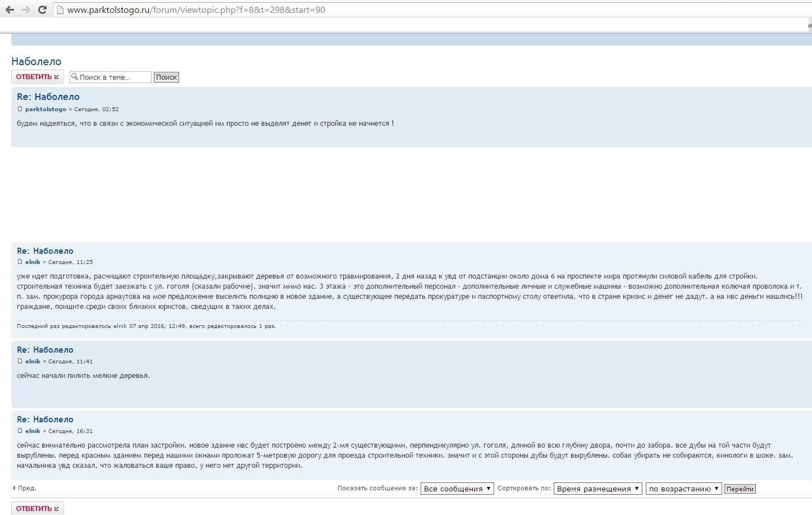Open the 'Наболело' topic title link
This screenshot has height=515, width=812.
37,62
